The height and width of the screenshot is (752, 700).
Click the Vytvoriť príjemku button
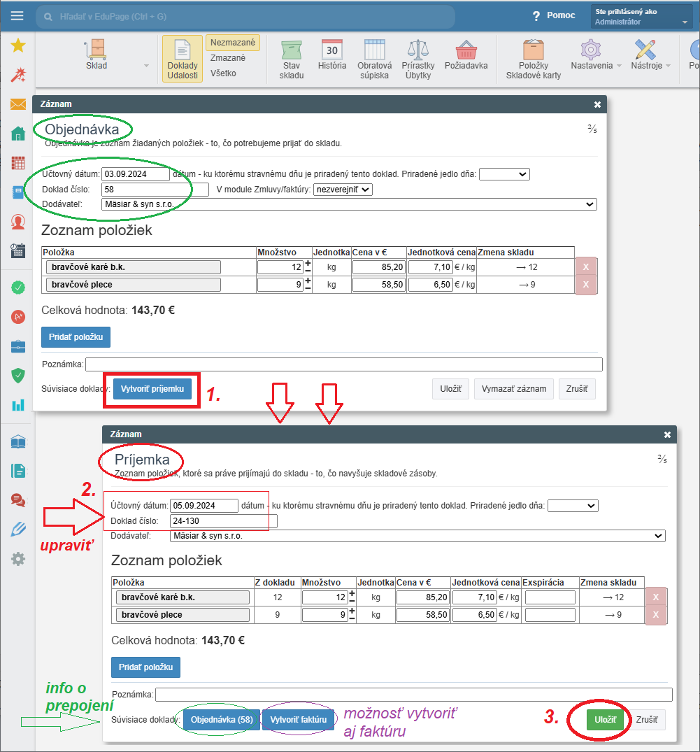(152, 389)
